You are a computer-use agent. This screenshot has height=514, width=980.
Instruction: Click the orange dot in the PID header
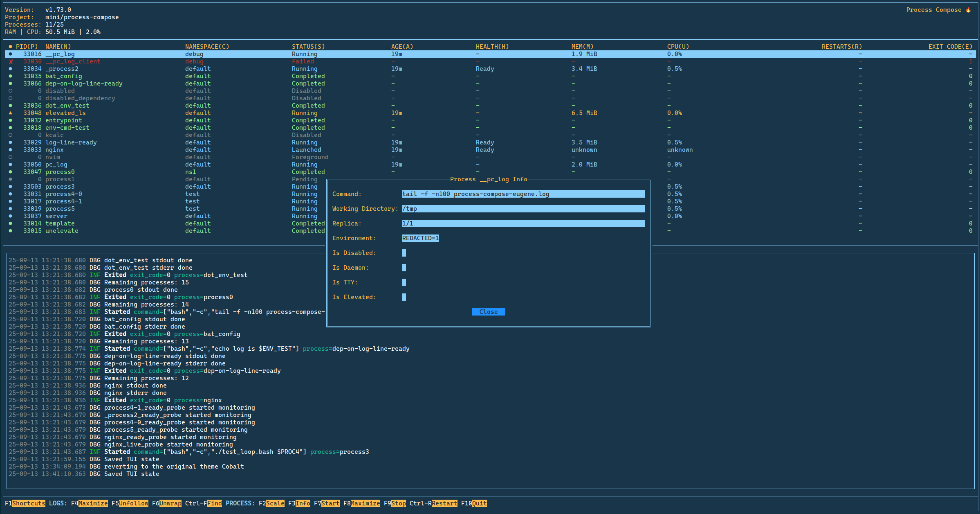[x=11, y=47]
